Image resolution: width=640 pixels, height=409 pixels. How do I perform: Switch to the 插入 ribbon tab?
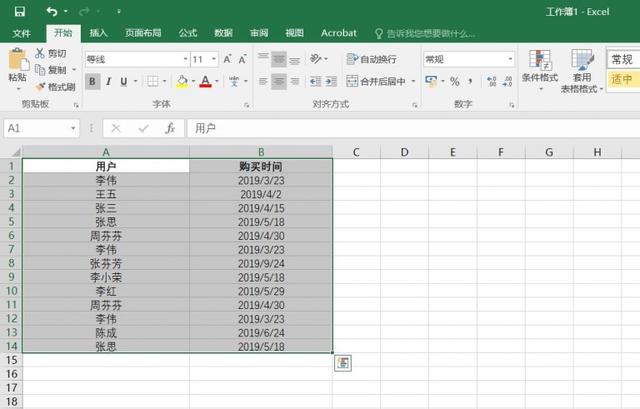coord(98,33)
